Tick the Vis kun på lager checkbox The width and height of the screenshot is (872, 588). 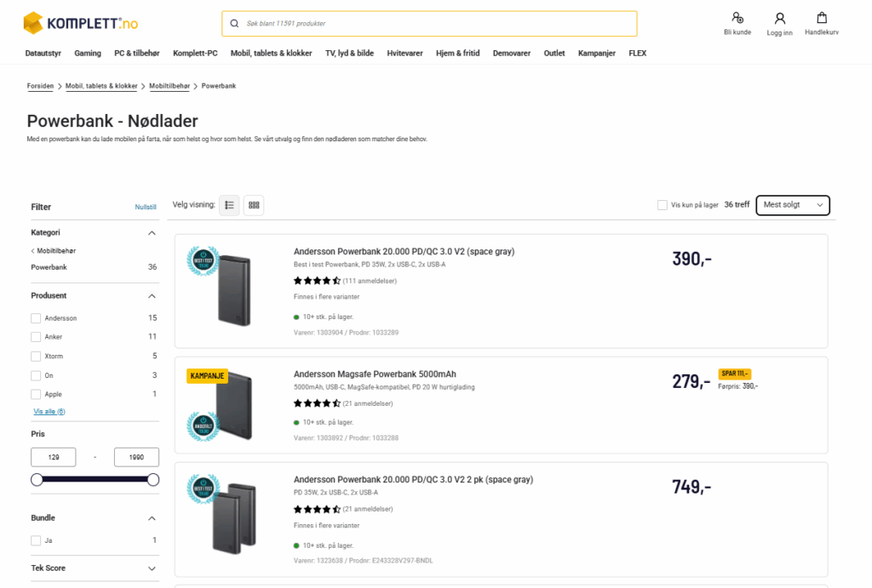(x=663, y=205)
